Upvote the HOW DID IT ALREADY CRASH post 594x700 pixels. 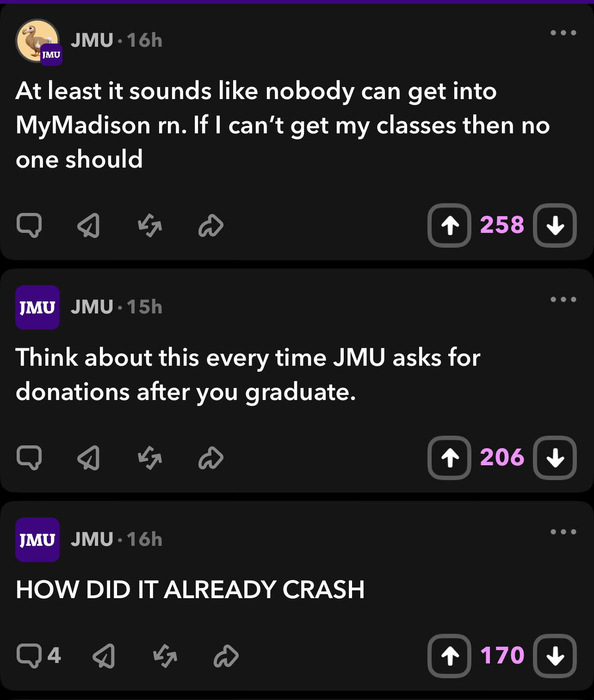click(449, 656)
